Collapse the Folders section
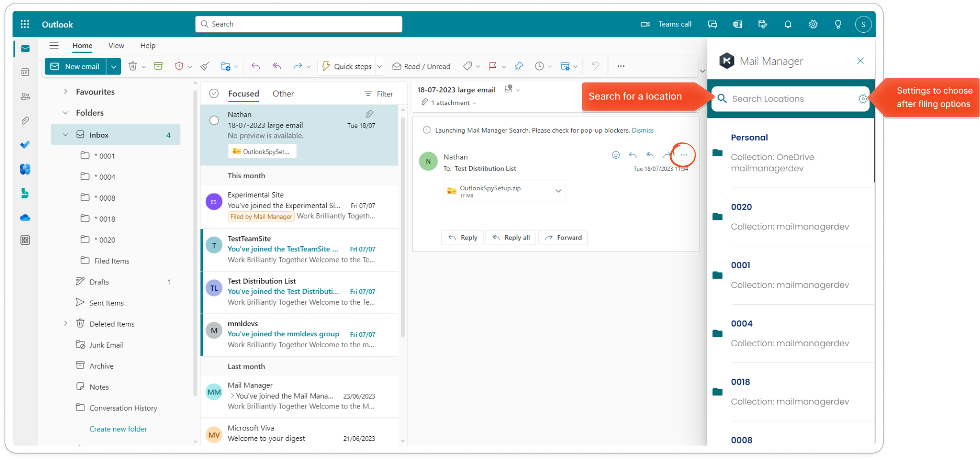 point(66,113)
